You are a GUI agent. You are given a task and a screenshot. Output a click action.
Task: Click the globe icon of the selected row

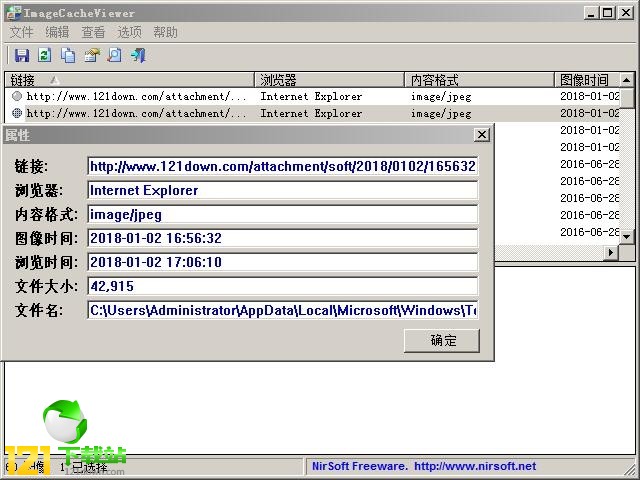click(x=17, y=113)
